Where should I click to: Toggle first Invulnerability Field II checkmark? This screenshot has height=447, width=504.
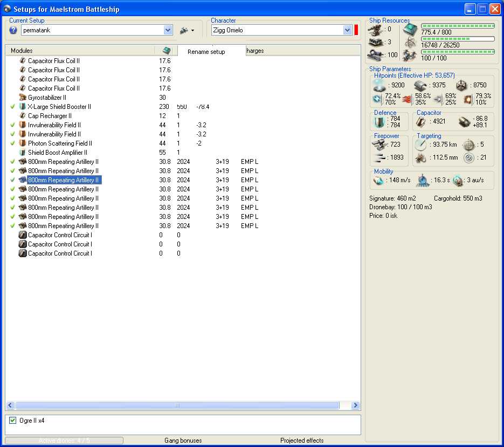pos(12,125)
